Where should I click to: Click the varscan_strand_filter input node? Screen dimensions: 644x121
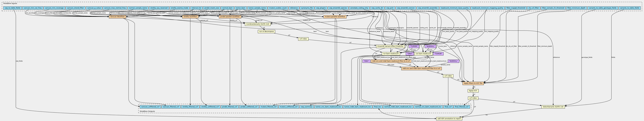(75, 8)
